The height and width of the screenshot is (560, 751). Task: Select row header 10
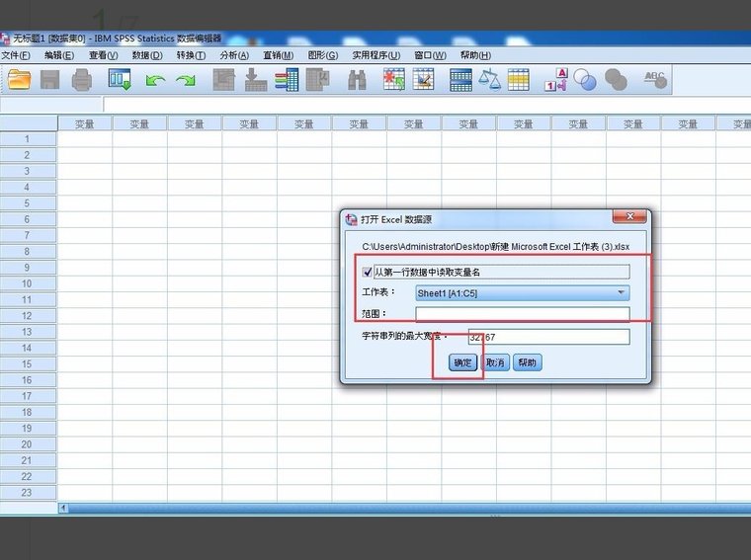click(x=29, y=283)
